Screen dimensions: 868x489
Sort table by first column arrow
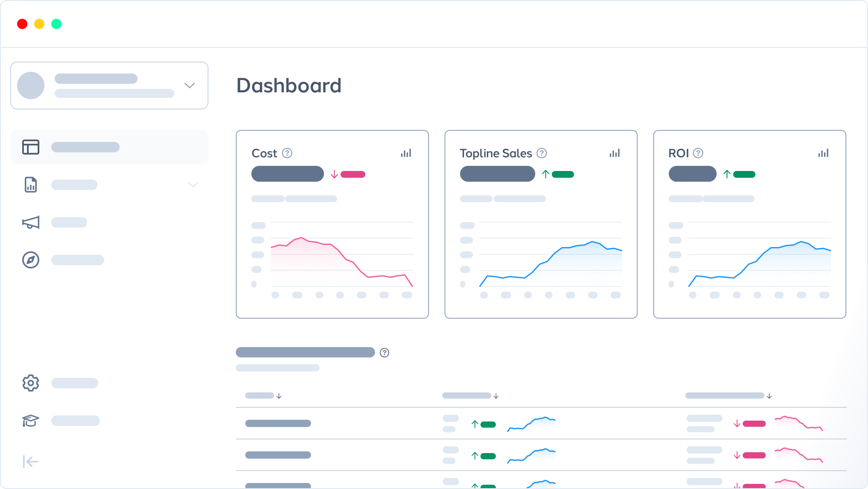[279, 396]
